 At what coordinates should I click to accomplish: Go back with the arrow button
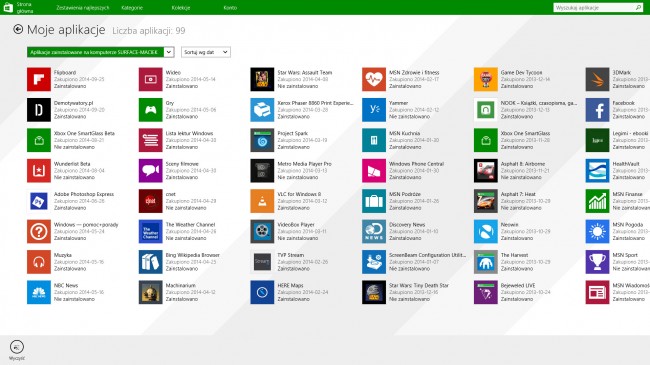coord(18,29)
